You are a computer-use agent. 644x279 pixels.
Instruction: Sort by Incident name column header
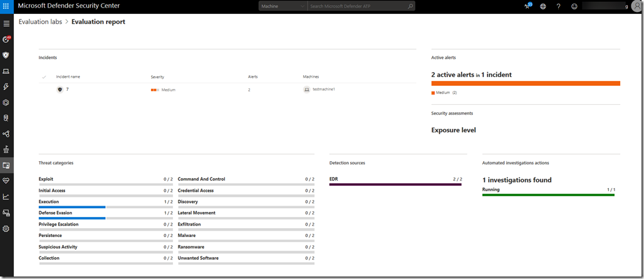point(68,77)
